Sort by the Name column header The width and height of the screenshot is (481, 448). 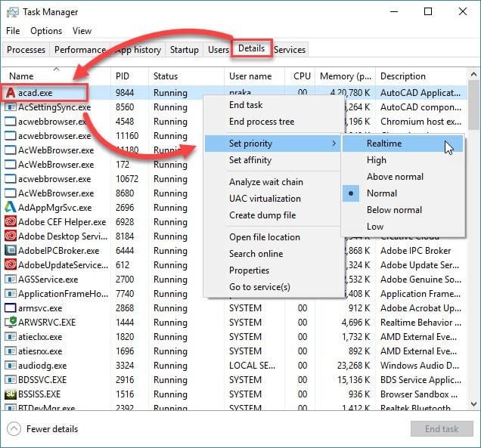(x=21, y=76)
